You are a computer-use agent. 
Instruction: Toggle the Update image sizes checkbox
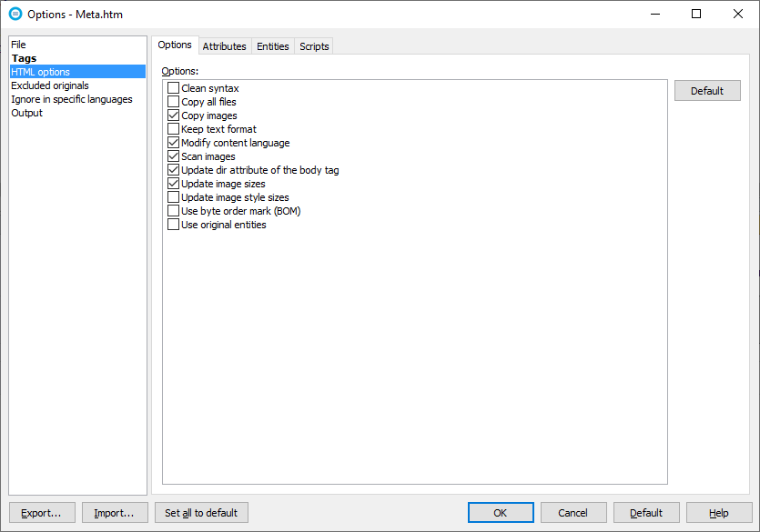click(x=173, y=184)
